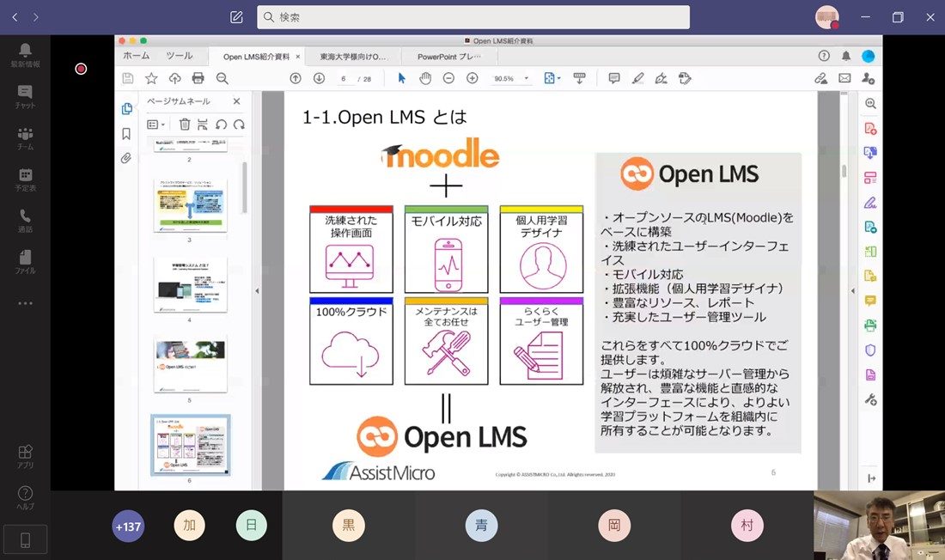Image resolution: width=945 pixels, height=560 pixels.
Task: Show more apps via the Teams ellipsis
Action: [25, 303]
